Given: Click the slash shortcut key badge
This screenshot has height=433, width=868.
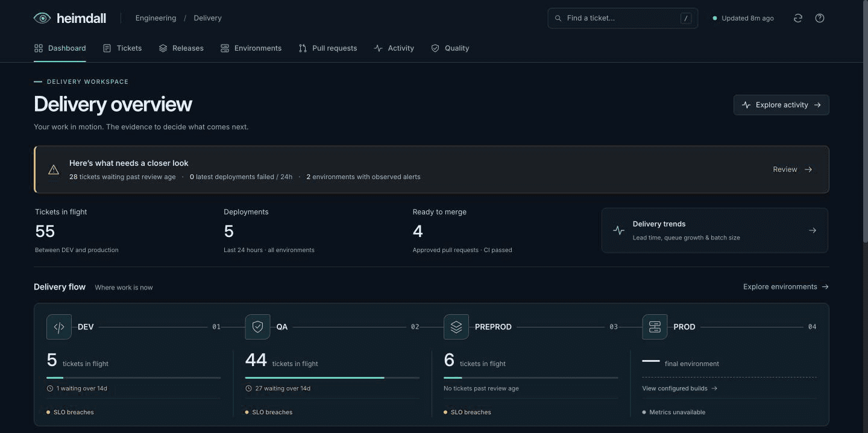Looking at the screenshot, I should [686, 18].
